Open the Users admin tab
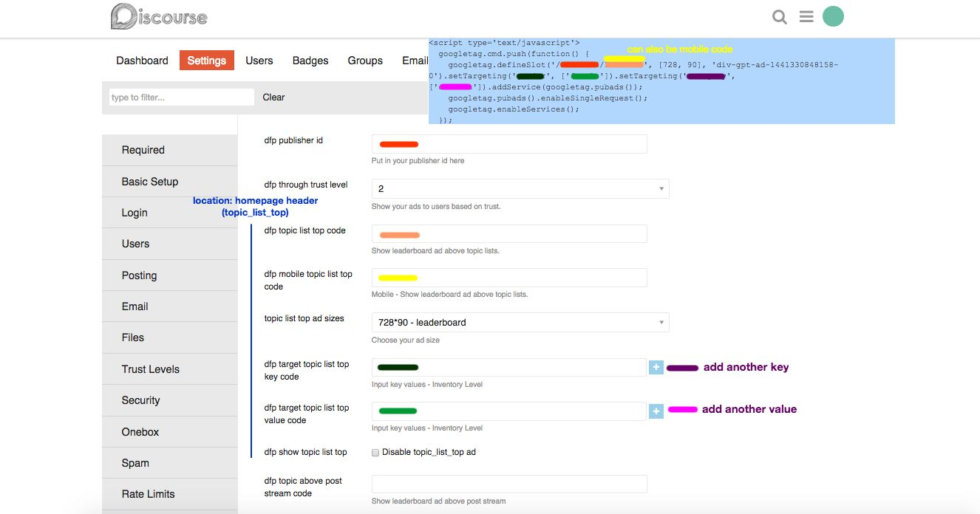This screenshot has width=980, height=514. click(x=259, y=61)
